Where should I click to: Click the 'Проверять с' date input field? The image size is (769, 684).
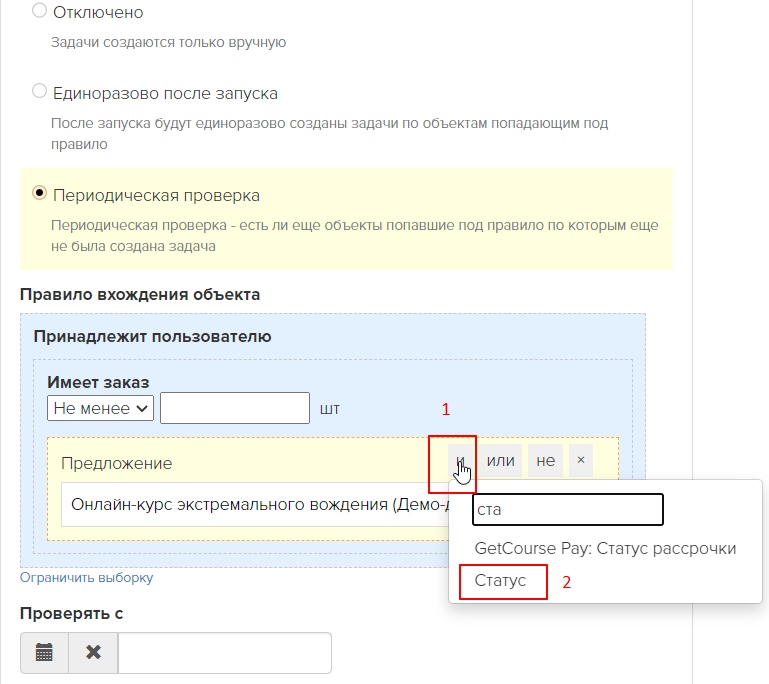tap(224, 652)
